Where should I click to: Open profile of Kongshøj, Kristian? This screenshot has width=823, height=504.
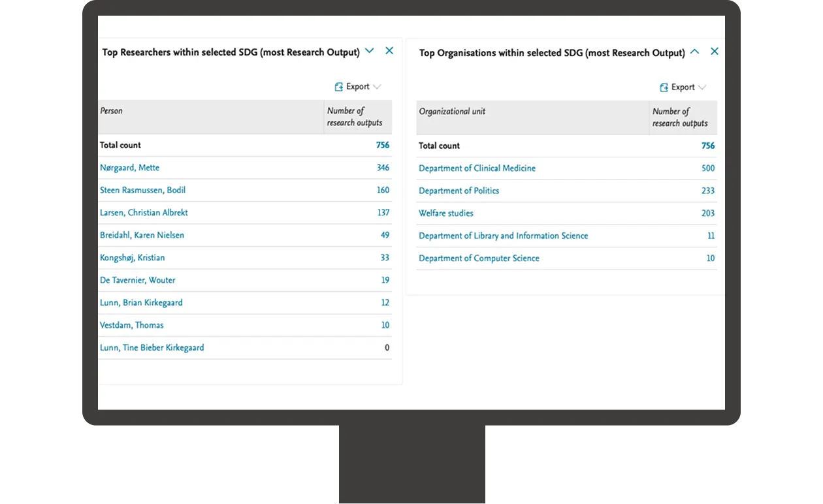tap(132, 258)
